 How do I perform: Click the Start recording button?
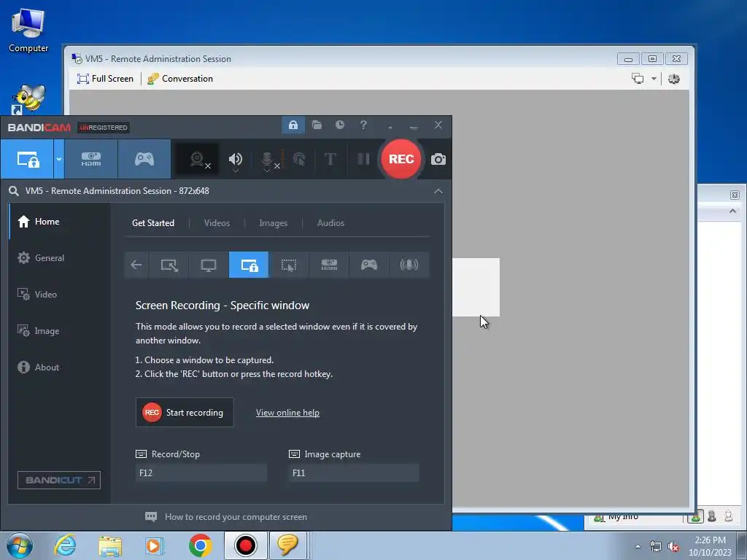click(x=185, y=413)
